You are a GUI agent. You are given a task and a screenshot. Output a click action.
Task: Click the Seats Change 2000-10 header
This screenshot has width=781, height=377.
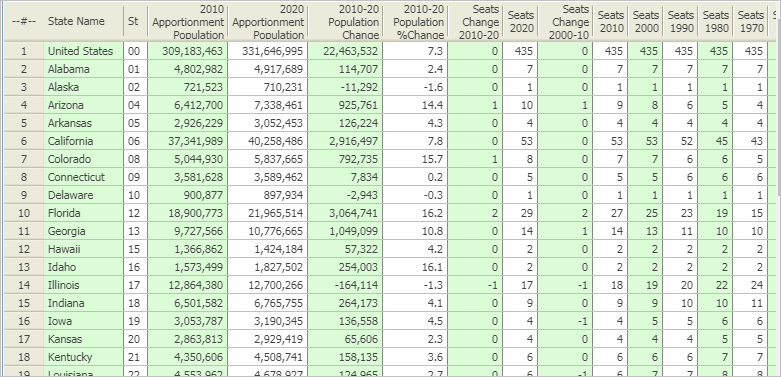click(x=565, y=21)
